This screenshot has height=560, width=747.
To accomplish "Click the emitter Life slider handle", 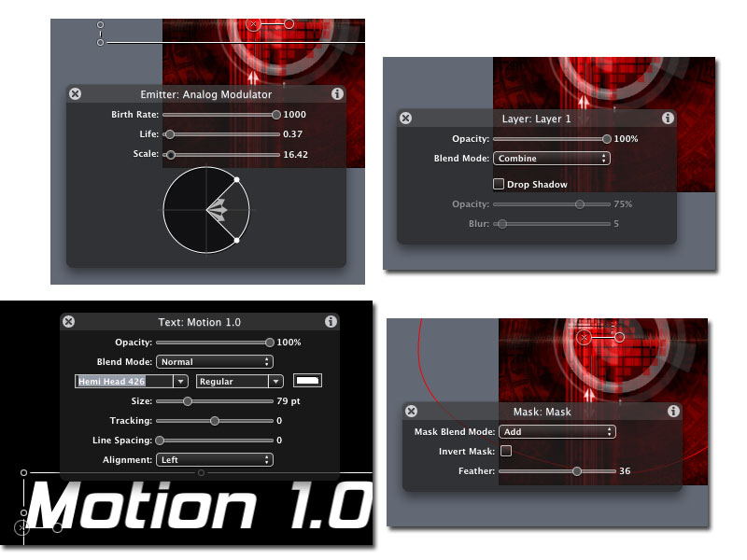I will click(x=170, y=134).
